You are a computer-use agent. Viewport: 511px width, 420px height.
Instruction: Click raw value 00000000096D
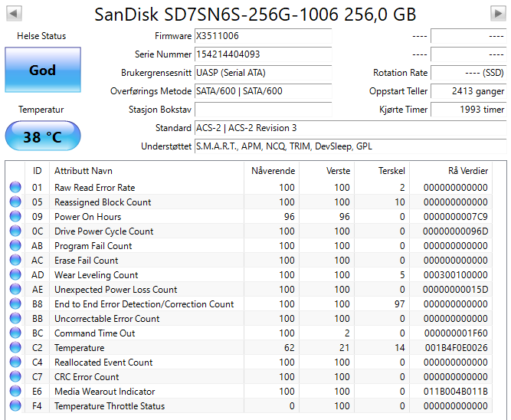coord(456,231)
